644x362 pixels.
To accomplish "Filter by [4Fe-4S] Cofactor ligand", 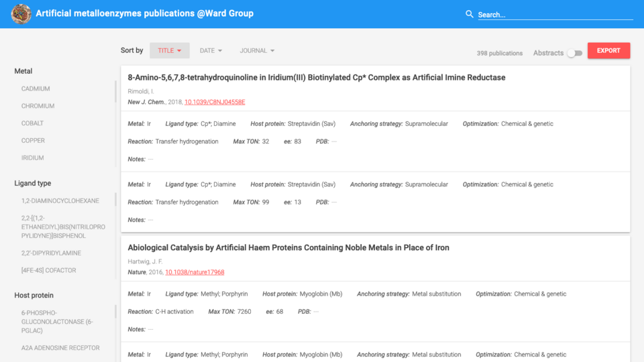I will [48, 271].
